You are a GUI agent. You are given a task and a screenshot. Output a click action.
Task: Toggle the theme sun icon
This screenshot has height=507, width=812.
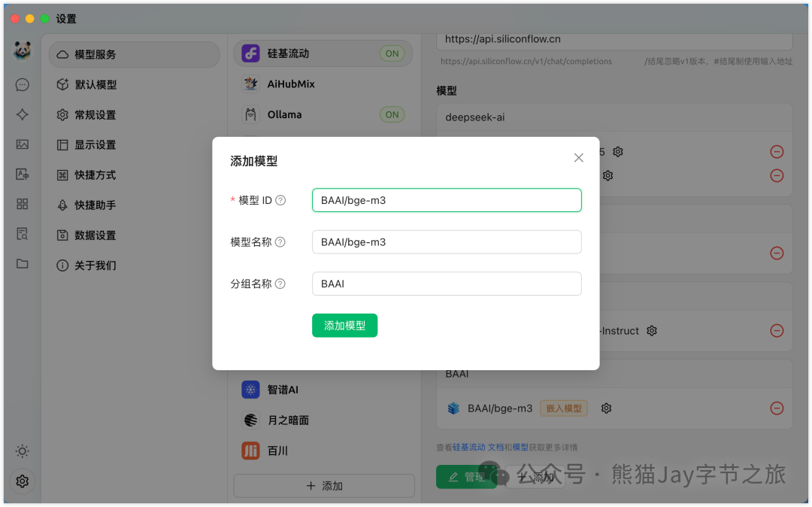(x=23, y=451)
